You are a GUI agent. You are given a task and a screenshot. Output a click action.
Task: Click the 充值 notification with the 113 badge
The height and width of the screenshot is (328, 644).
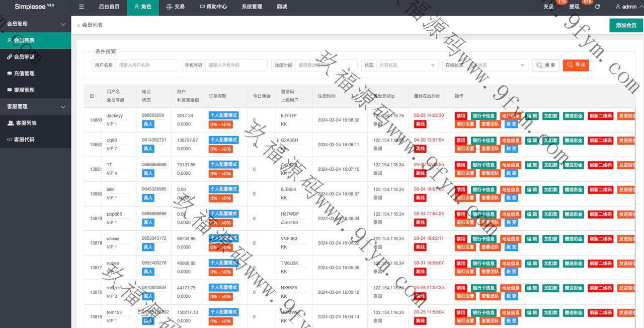click(549, 7)
